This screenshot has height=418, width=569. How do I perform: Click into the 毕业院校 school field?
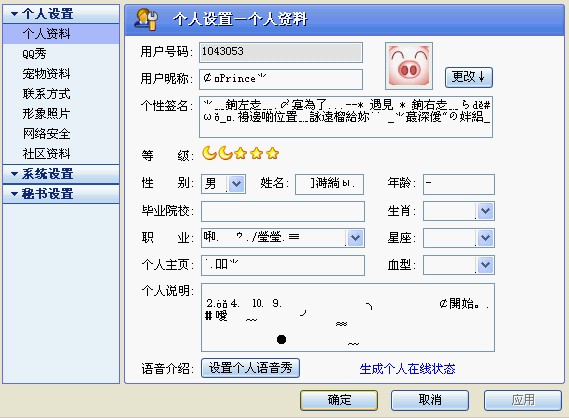point(283,211)
